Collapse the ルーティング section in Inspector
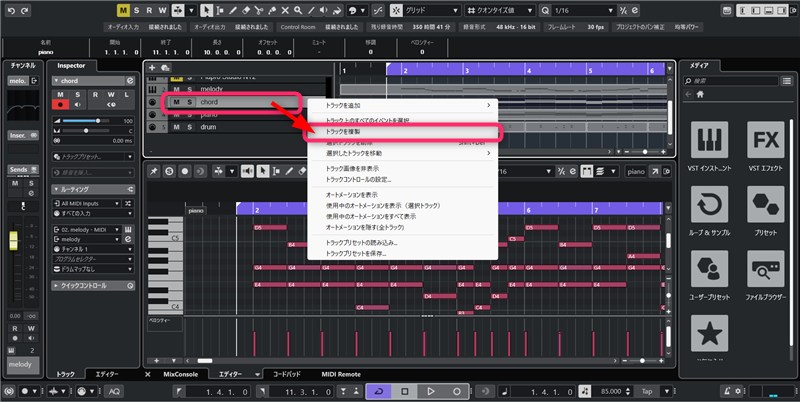Screen dimensions: 800x402 tap(93, 189)
